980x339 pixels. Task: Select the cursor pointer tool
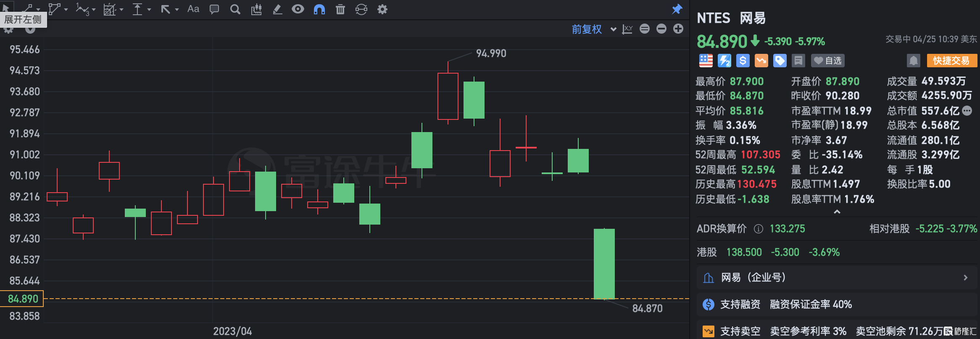[6, 8]
